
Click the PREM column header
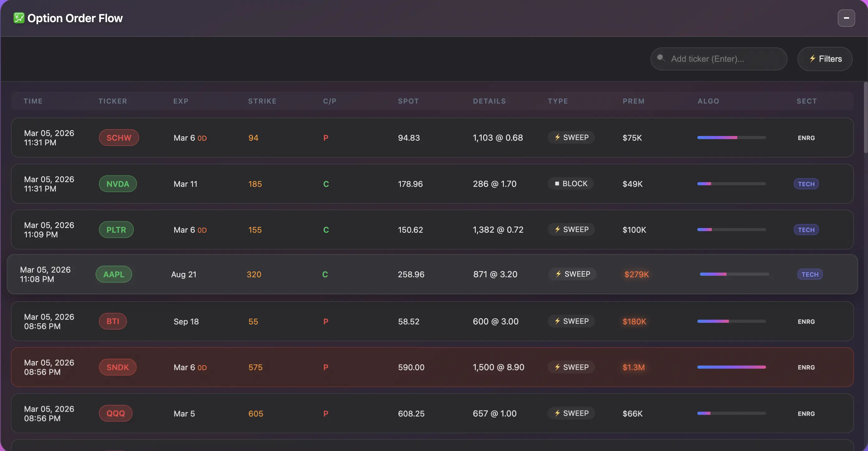click(633, 101)
